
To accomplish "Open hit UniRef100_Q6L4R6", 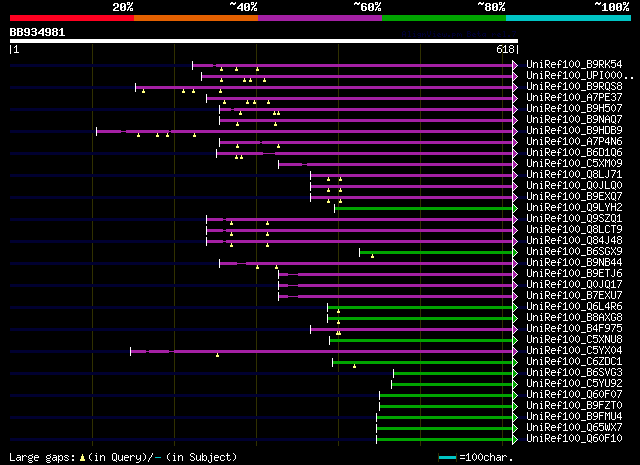I will tap(574, 307).
